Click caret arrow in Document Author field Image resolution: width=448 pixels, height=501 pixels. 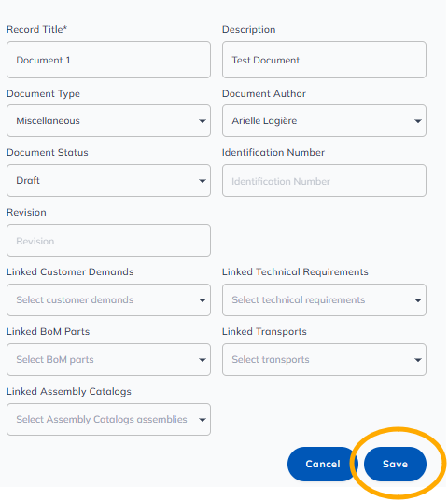(x=417, y=121)
